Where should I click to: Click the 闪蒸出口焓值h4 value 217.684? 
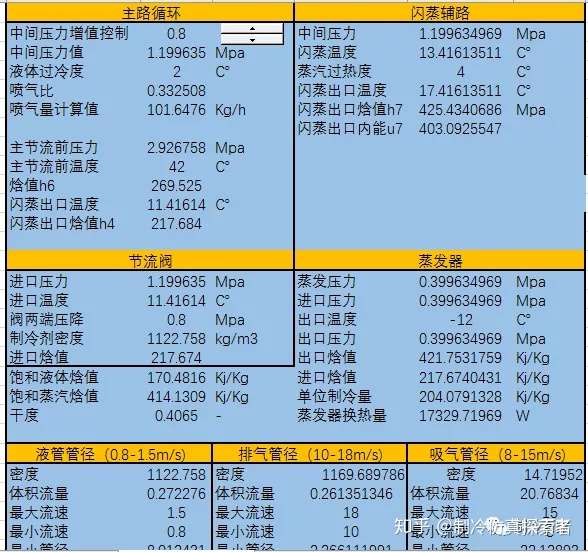point(176,224)
